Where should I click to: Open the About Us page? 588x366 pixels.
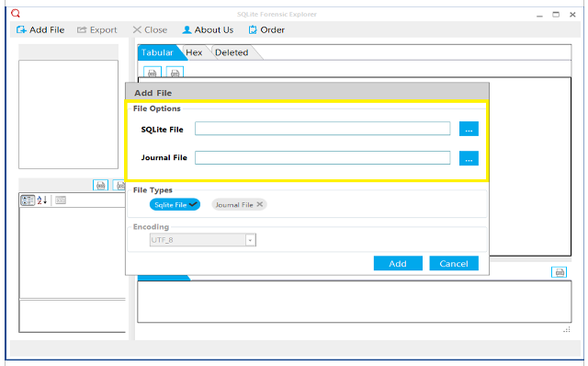click(x=208, y=30)
